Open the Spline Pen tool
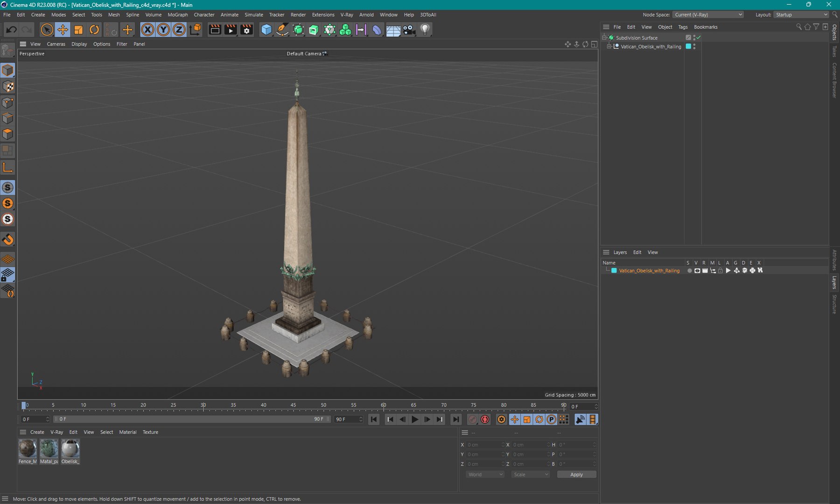This screenshot has width=840, height=504. click(x=282, y=30)
